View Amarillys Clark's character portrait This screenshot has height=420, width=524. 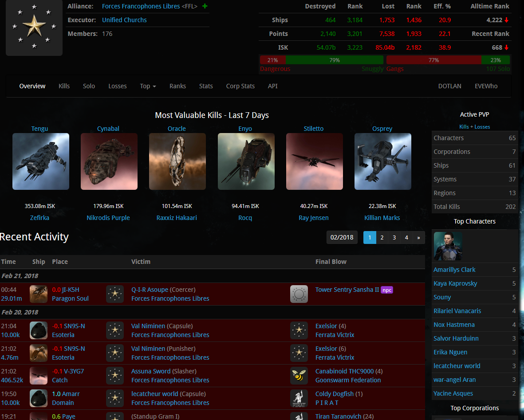pyautogui.click(x=448, y=246)
